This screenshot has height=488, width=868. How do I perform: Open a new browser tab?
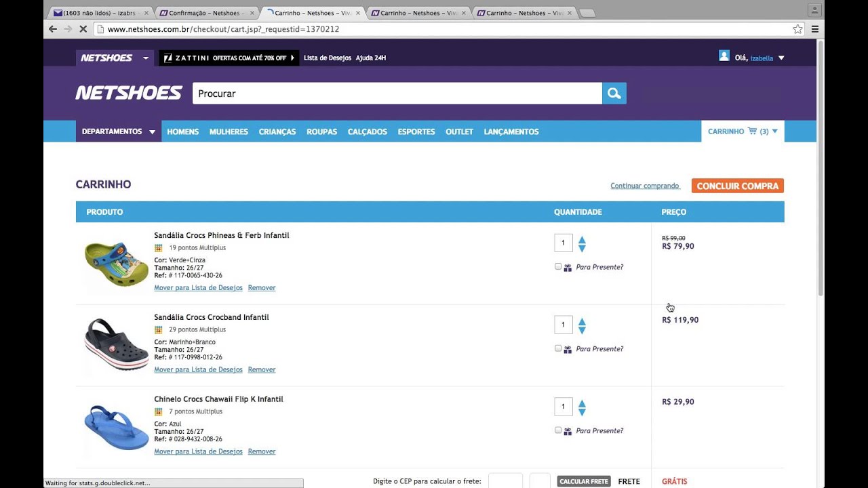coord(587,13)
